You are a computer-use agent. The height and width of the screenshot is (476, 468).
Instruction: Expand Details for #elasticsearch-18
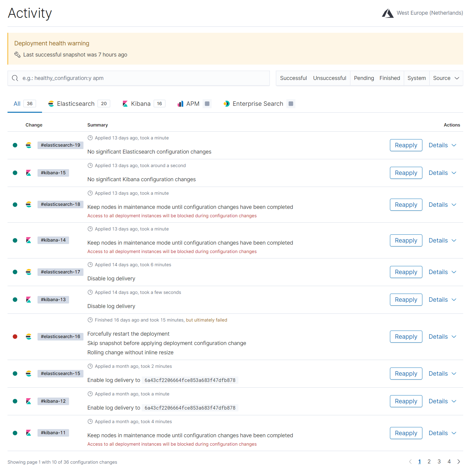click(x=442, y=205)
